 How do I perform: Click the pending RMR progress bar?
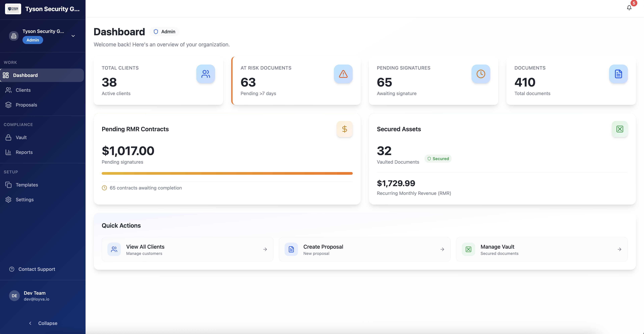click(x=227, y=173)
